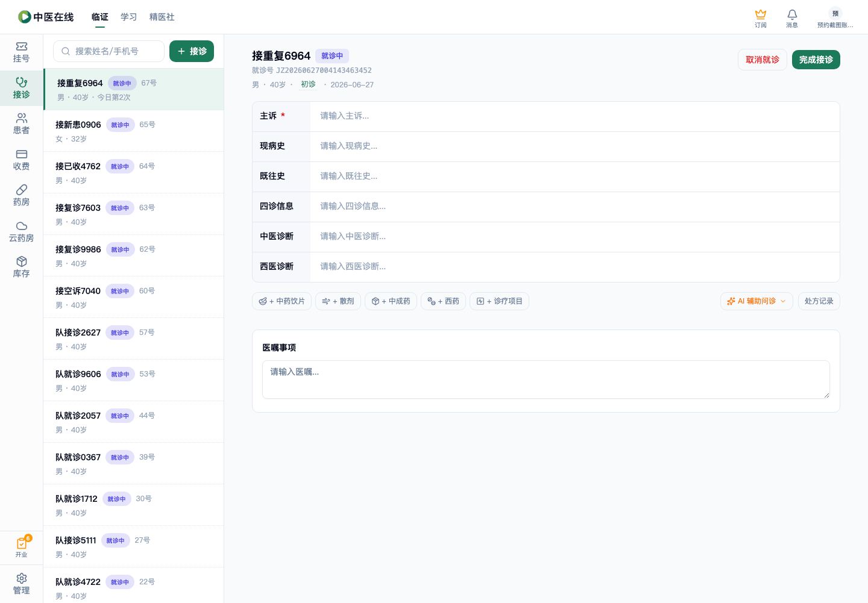Screen dimensions: 868x603
Task: Add 西药 prescription
Action: click(443, 301)
